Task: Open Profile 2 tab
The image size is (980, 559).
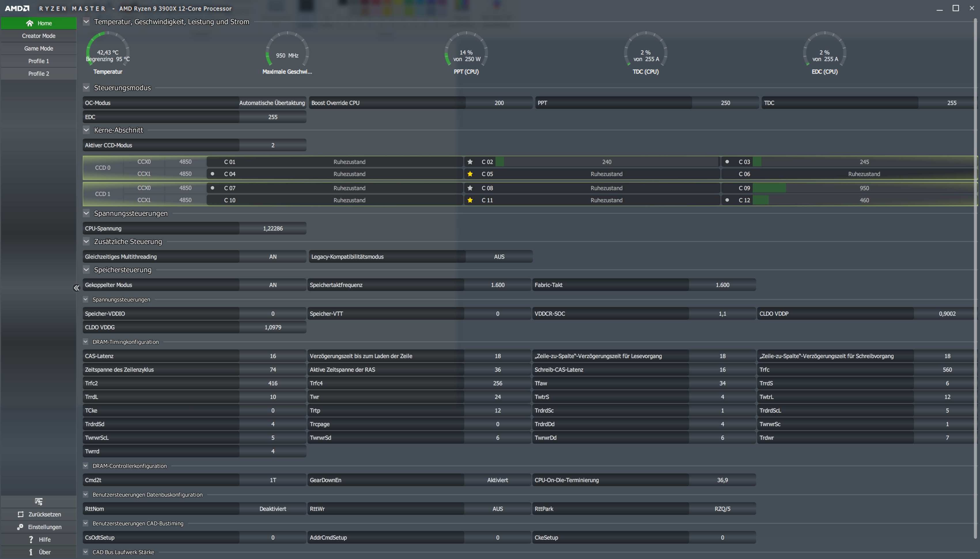Action: [39, 74]
